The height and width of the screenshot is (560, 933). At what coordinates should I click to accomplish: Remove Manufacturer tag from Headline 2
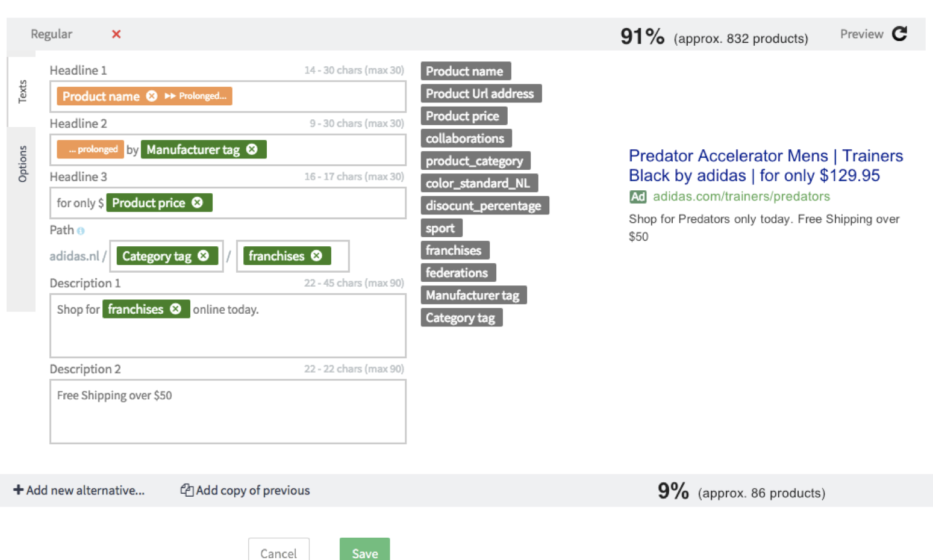tap(252, 149)
